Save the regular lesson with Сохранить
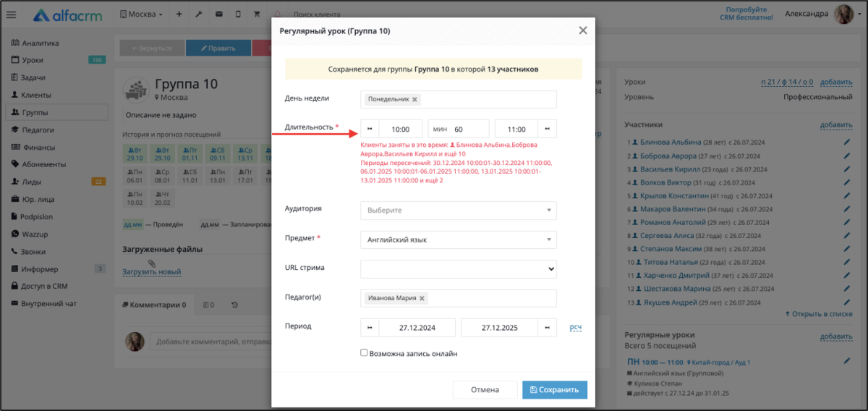Image resolution: width=868 pixels, height=411 pixels. pos(555,389)
